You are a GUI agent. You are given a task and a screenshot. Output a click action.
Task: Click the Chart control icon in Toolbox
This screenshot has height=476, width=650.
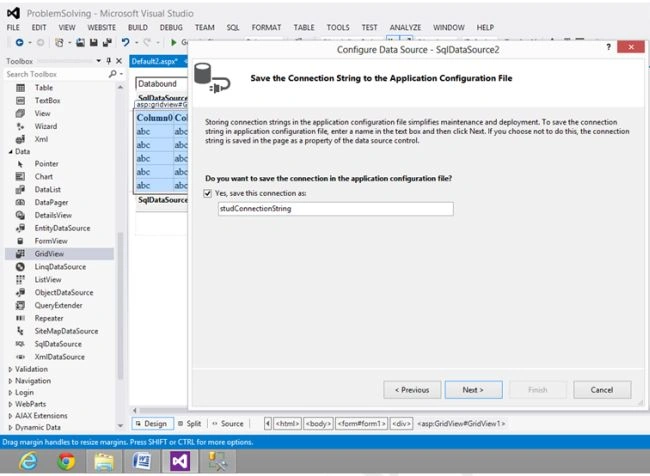click(20, 177)
